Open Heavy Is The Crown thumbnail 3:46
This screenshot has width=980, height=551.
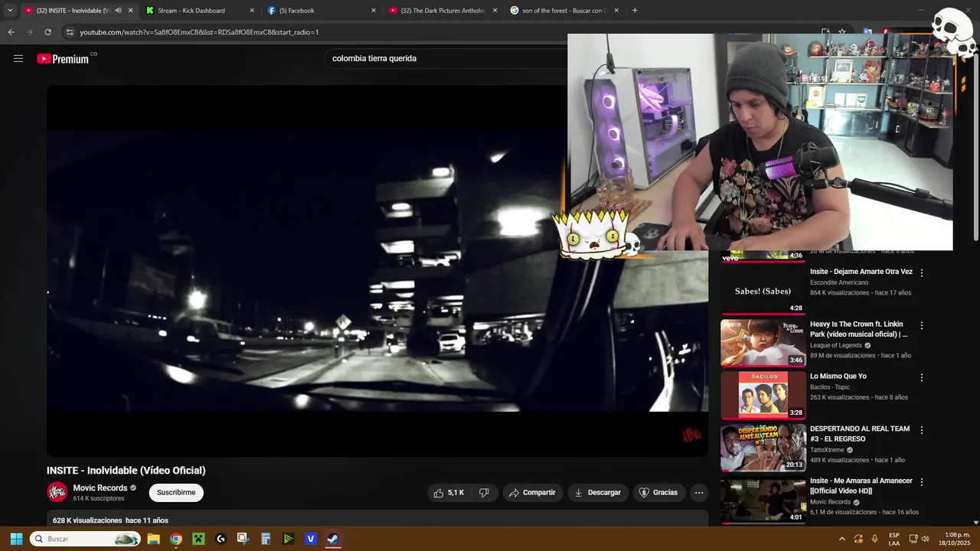[x=763, y=343]
